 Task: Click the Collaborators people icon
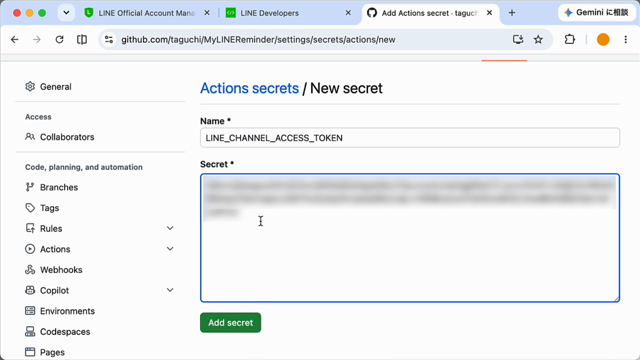coord(30,137)
